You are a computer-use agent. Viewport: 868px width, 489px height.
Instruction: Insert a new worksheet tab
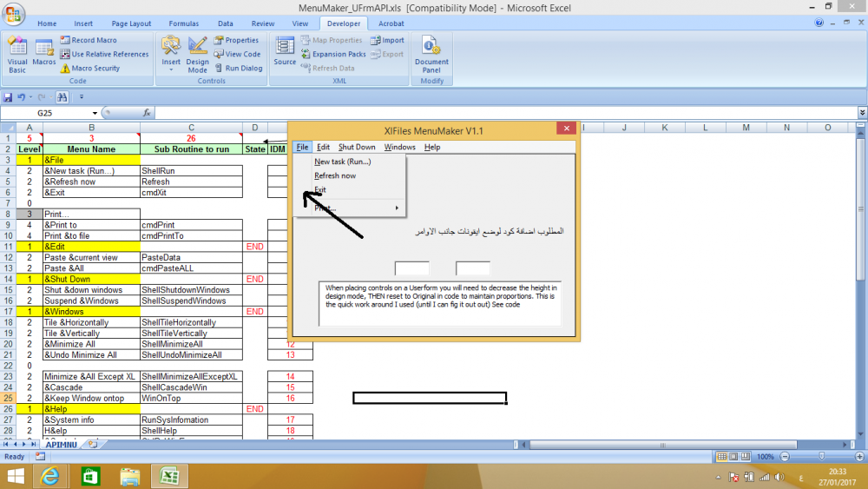coord(93,445)
